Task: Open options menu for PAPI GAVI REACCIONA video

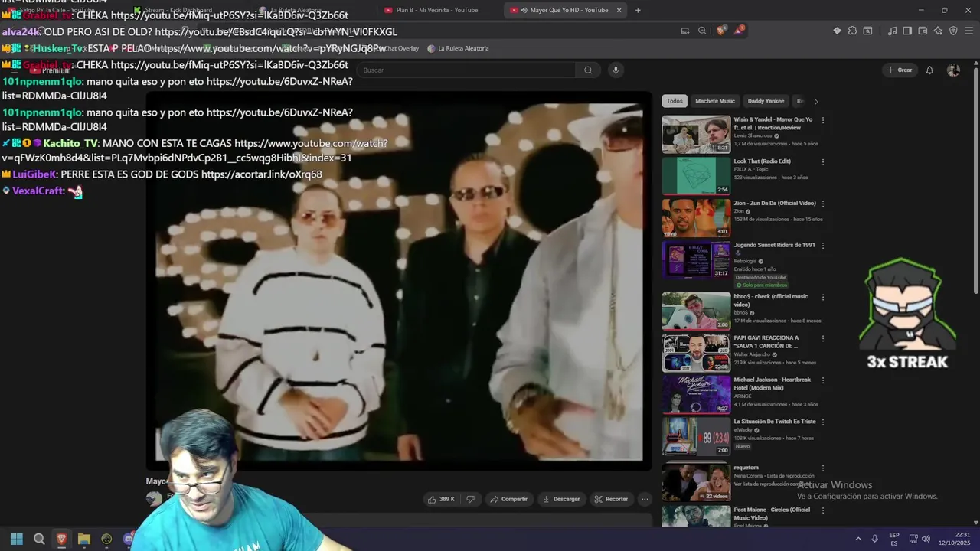Action: 823,338
